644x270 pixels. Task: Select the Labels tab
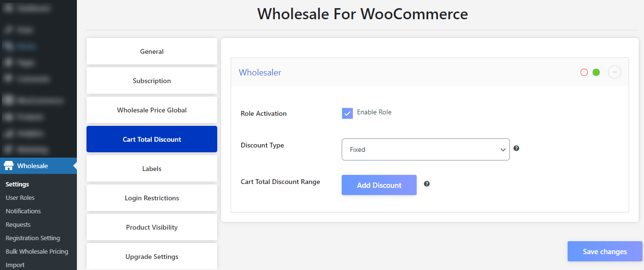pyautogui.click(x=152, y=169)
